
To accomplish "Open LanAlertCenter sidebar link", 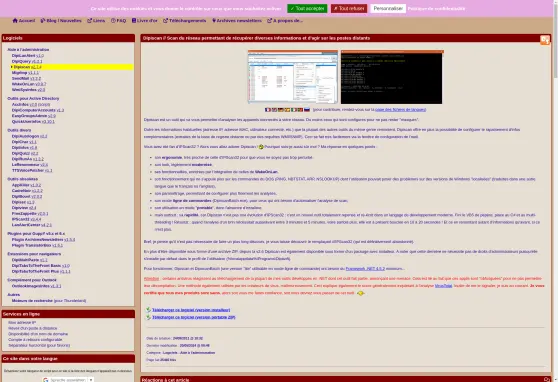I will (32, 225).
